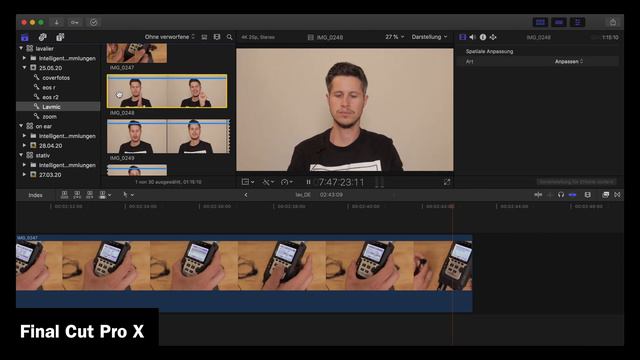The height and width of the screenshot is (360, 640).
Task: Open the enhancement tools dropdown below viewer
Action: (x=268, y=182)
